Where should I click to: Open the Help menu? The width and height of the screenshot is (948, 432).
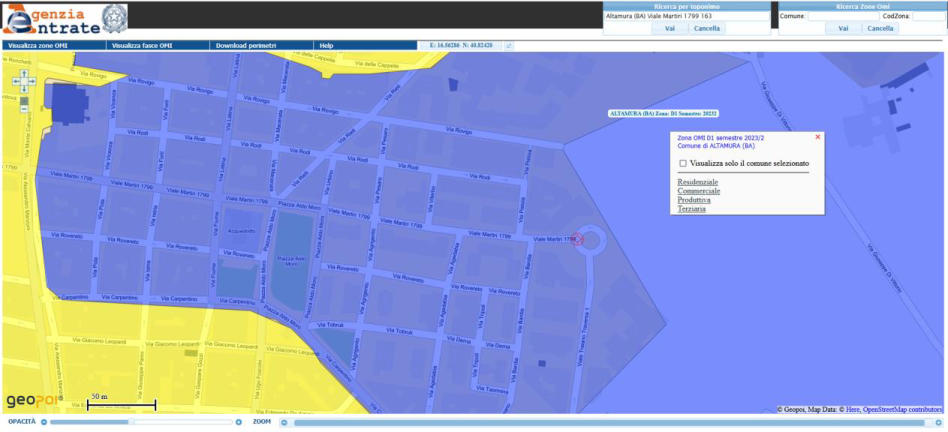[325, 46]
